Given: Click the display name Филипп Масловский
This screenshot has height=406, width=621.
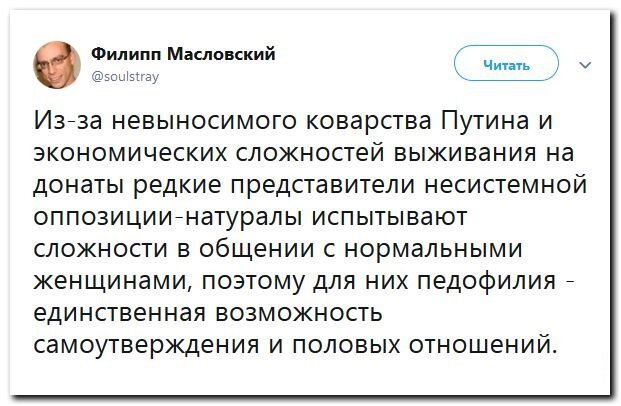Looking at the screenshot, I should click(183, 53).
